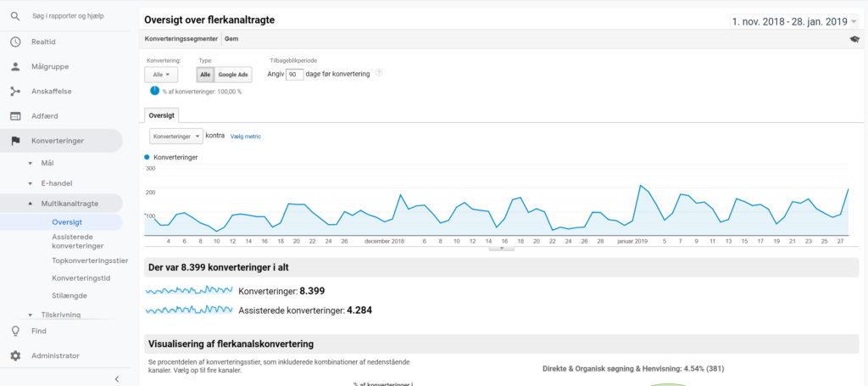868x386 pixels.
Task: Click the search magnifier icon
Action: click(15, 16)
